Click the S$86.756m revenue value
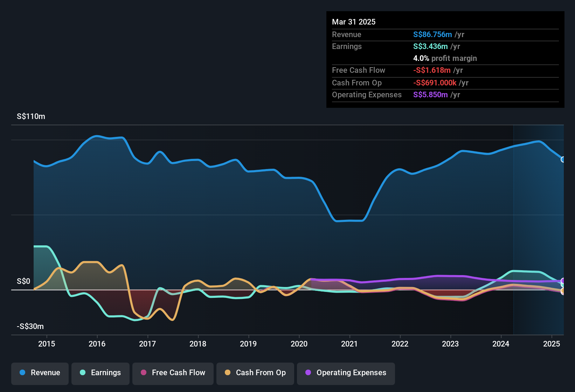The image size is (575, 392). point(432,34)
